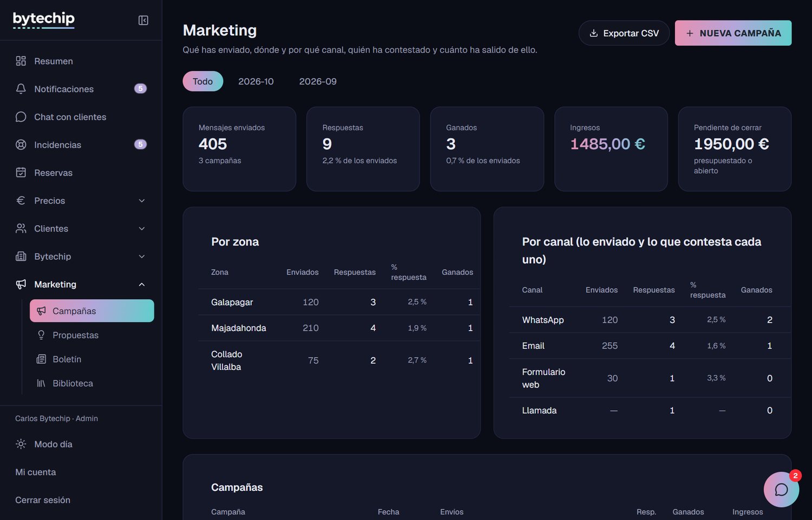This screenshot has width=812, height=520.
Task: Click the Mensajes enviados value 405
Action: pyautogui.click(x=213, y=144)
